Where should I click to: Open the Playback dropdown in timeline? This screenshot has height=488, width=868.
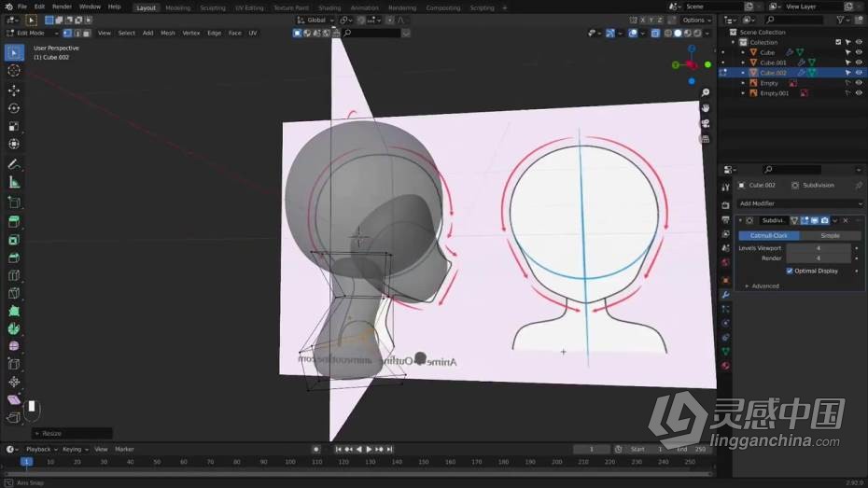[x=41, y=449]
